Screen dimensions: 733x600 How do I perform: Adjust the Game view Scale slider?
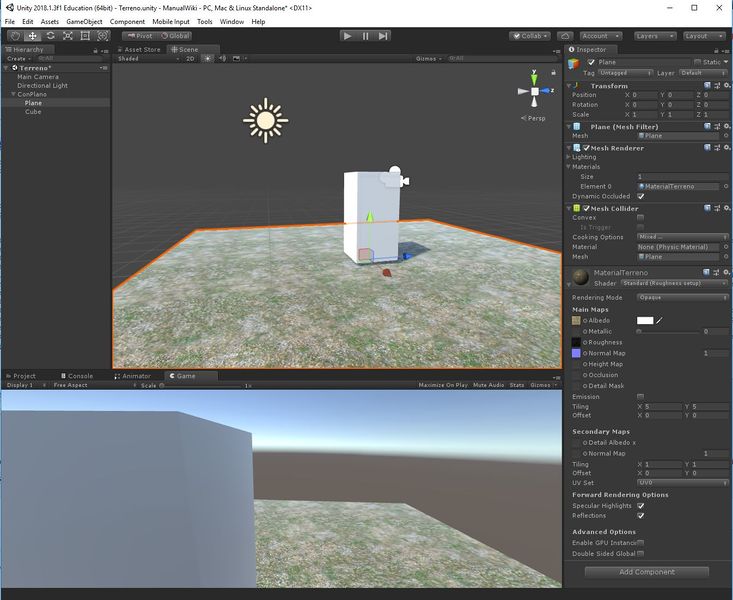(201, 385)
